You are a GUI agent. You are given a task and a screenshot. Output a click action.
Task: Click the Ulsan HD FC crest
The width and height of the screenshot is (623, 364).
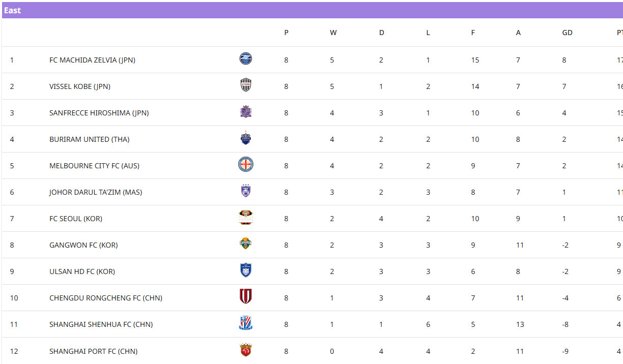(x=246, y=270)
